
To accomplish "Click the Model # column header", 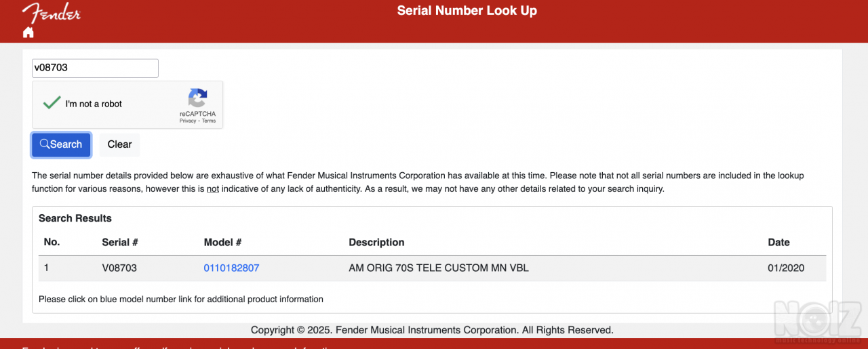I will pyautogui.click(x=223, y=242).
